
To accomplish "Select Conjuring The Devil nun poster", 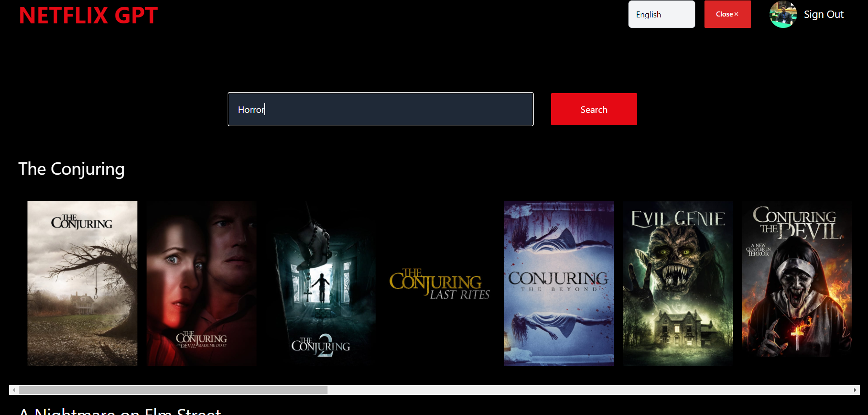I will 797,283.
